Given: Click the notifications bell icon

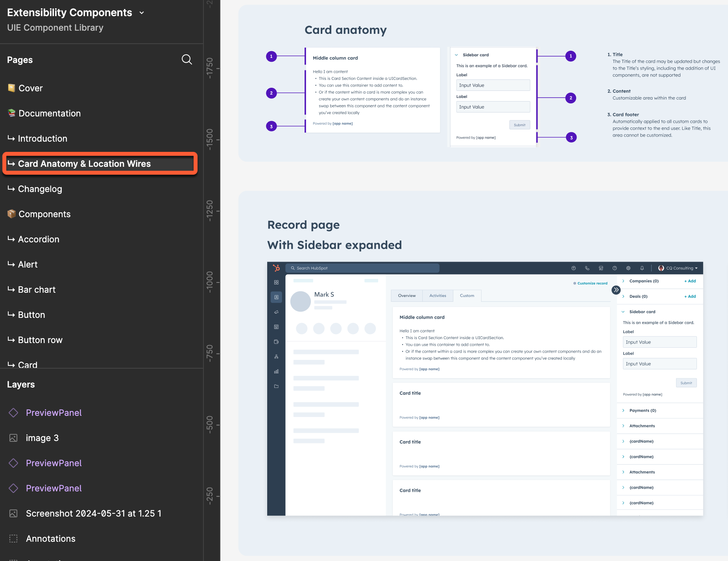Looking at the screenshot, I should click(642, 268).
